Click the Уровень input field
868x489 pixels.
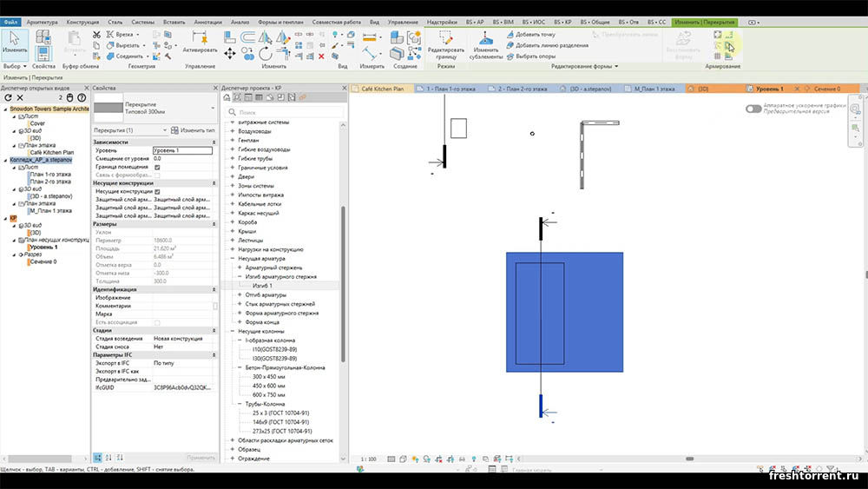(x=182, y=150)
